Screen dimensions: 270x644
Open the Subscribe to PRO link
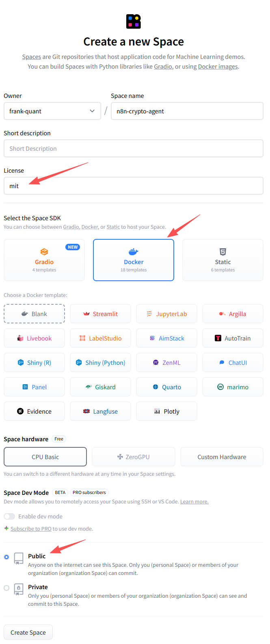(x=31, y=529)
